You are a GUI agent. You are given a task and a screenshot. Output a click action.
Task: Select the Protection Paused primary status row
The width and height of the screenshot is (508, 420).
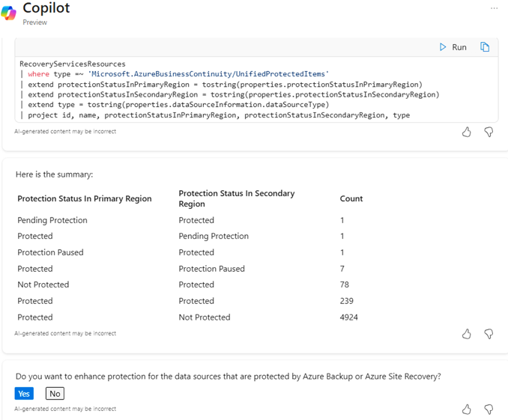pos(50,252)
